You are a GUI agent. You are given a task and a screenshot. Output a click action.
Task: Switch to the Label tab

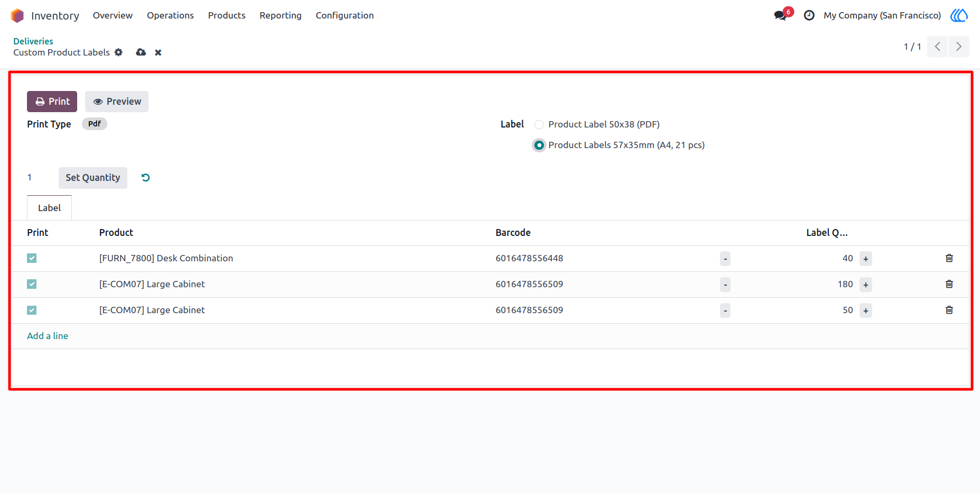(49, 208)
